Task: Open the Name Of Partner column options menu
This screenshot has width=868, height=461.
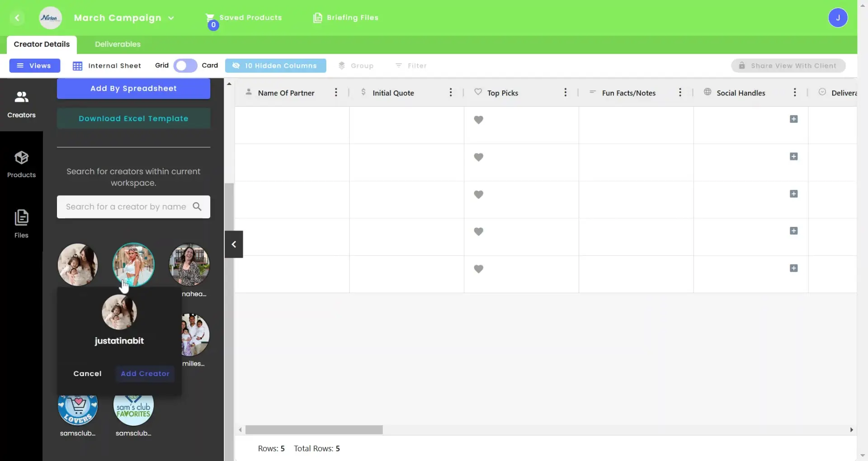Action: click(x=336, y=92)
